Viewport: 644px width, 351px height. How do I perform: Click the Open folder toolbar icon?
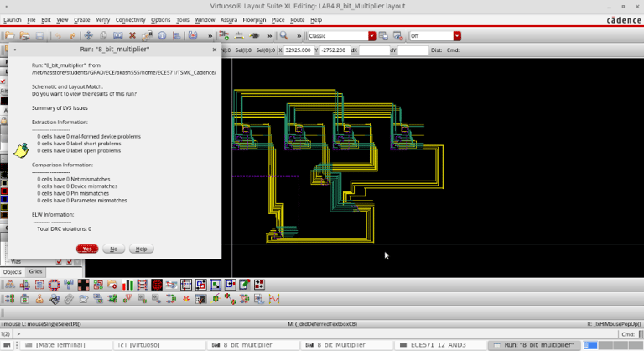click(x=10, y=36)
